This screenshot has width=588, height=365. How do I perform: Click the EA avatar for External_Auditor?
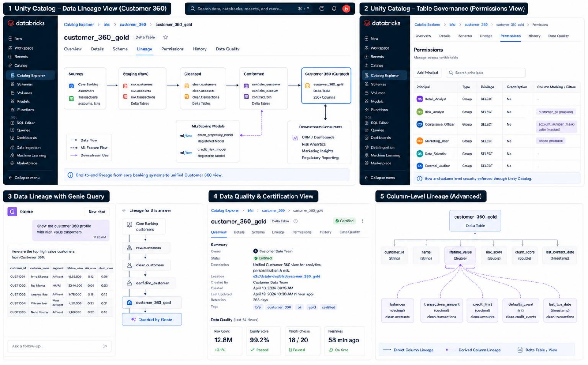click(x=420, y=166)
